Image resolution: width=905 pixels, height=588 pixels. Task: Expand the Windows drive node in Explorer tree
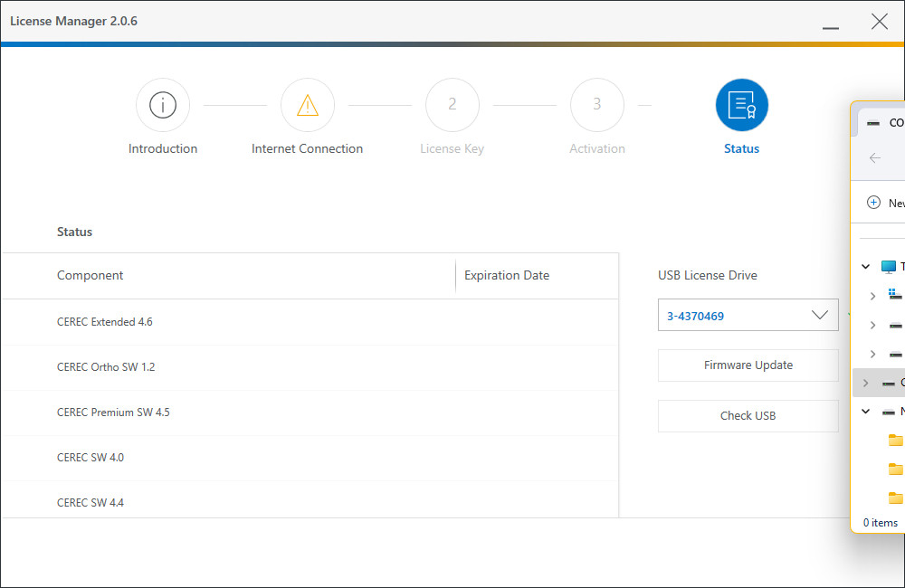click(x=872, y=296)
